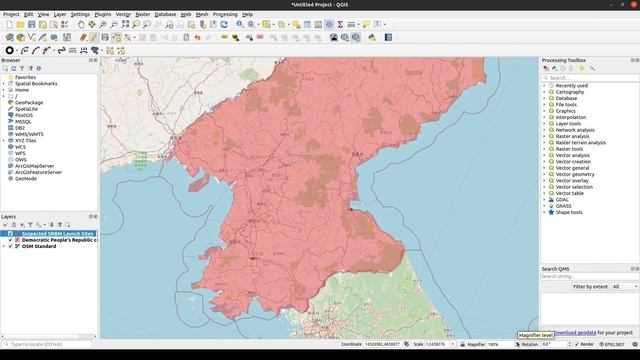The width and height of the screenshot is (640, 360).
Task: Open the Processing menu
Action: pos(225,14)
